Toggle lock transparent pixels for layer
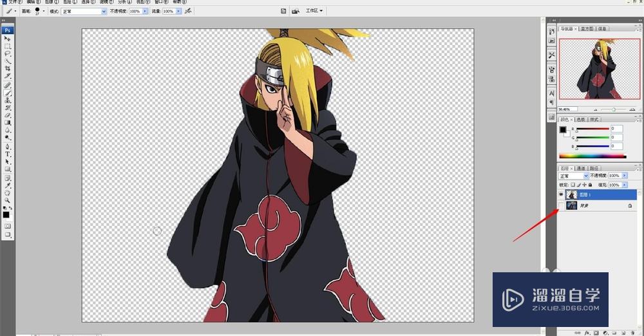This screenshot has height=336, width=644. point(573,185)
